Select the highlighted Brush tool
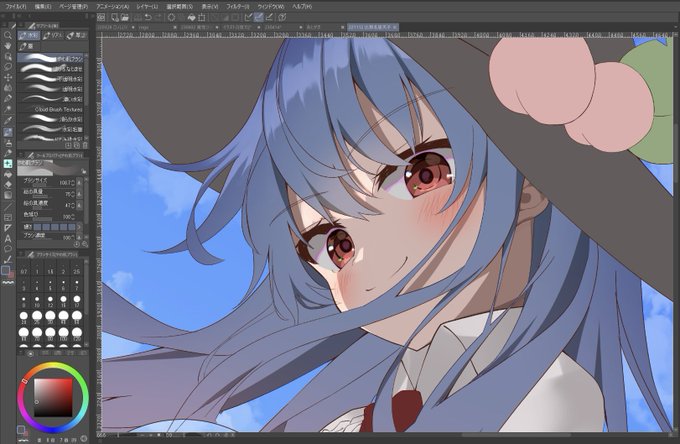Screen dimensions: 680x444 (8, 132)
